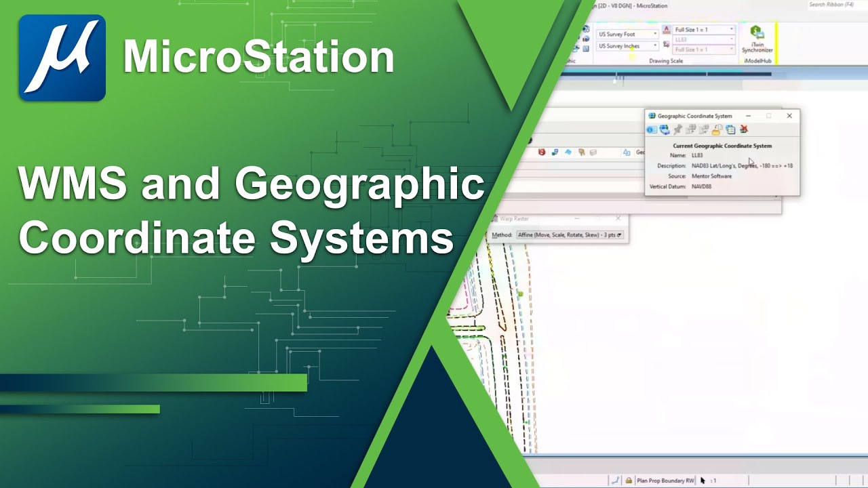The height and width of the screenshot is (488, 868).
Task: Click the NAD83 Lat/Long's description text
Action: (742, 165)
